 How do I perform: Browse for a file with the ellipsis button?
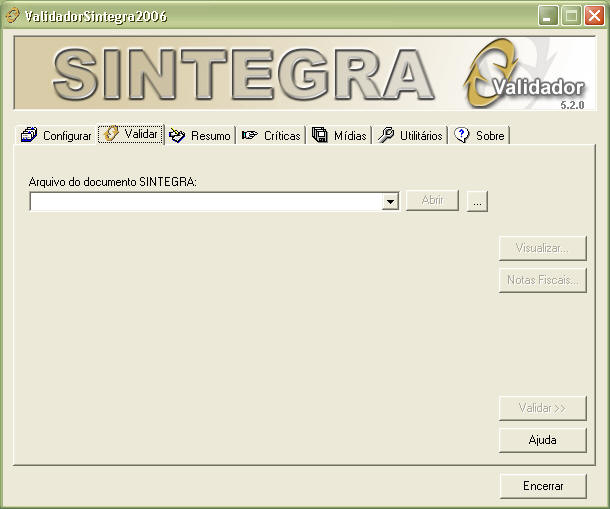click(477, 201)
